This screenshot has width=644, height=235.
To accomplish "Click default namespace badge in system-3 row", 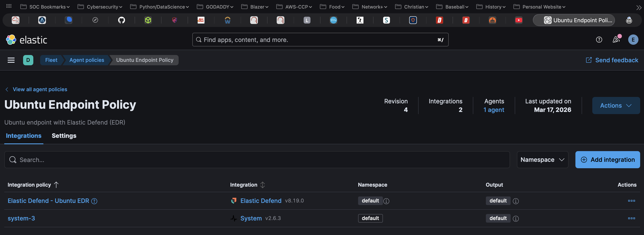I will 370,218.
